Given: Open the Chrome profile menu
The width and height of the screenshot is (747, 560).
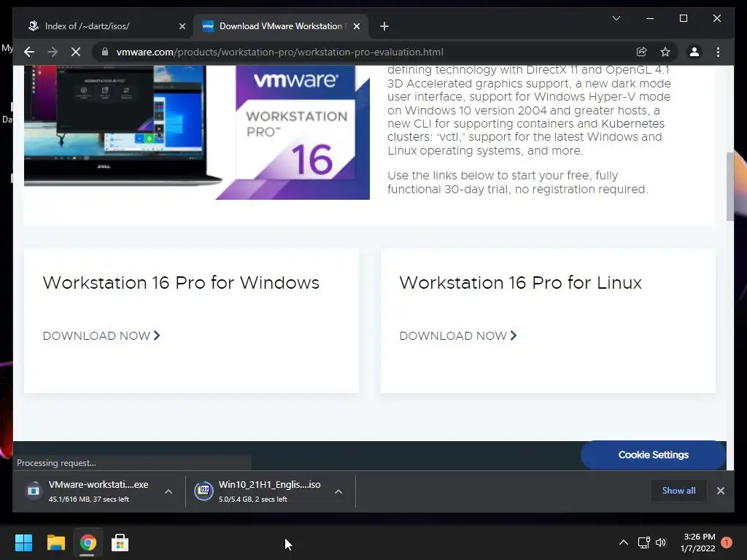Looking at the screenshot, I should coord(694,52).
